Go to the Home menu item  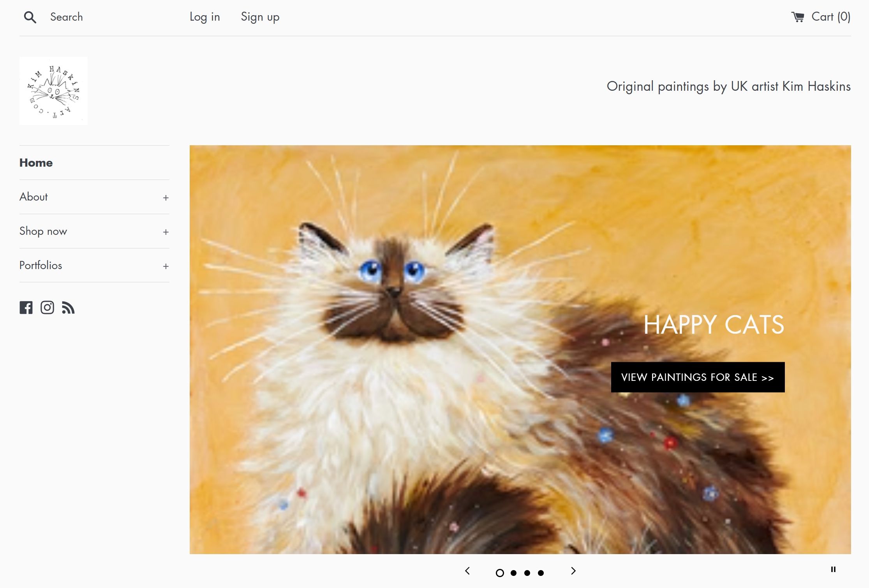coord(36,163)
